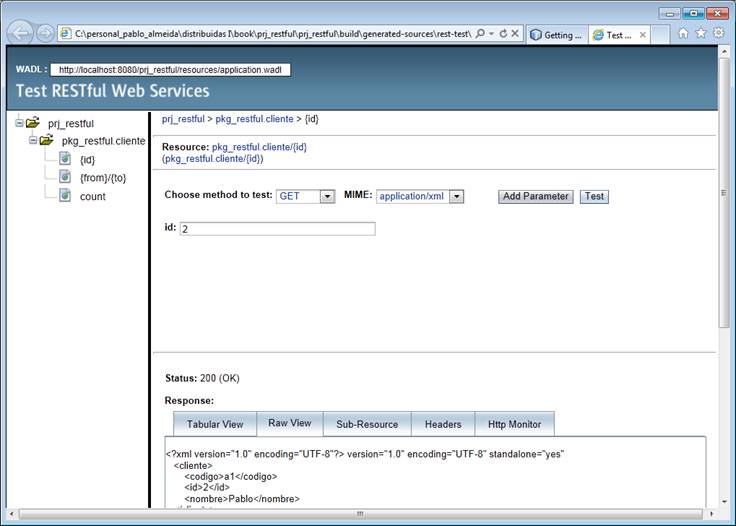736x526 pixels.
Task: Click the pkg_restful.cliente breadcrumb link
Action: tap(254, 119)
